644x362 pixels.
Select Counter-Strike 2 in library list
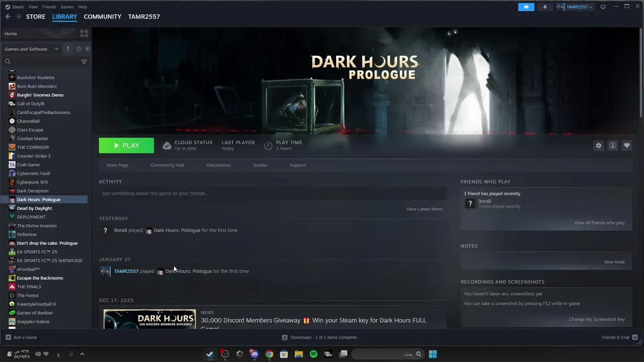[x=34, y=156]
